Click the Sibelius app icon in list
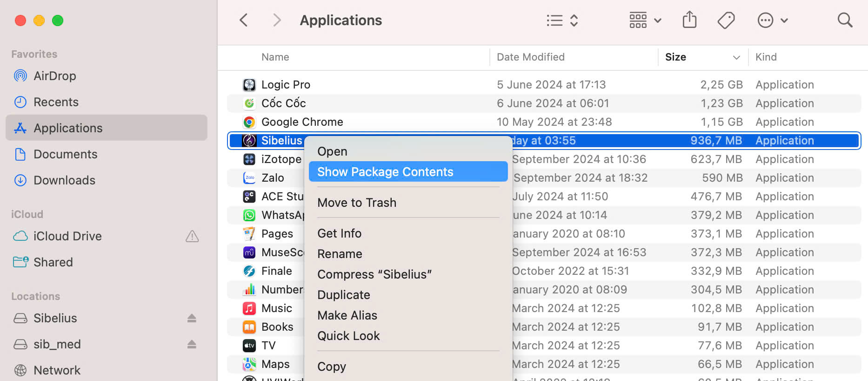Screen dimensions: 868x381 point(249,141)
